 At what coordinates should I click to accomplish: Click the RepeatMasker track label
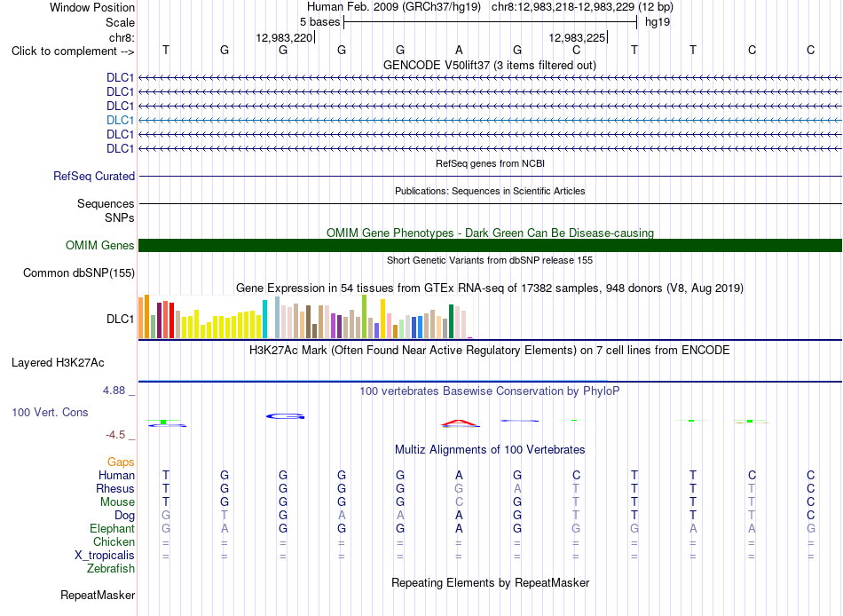point(98,595)
